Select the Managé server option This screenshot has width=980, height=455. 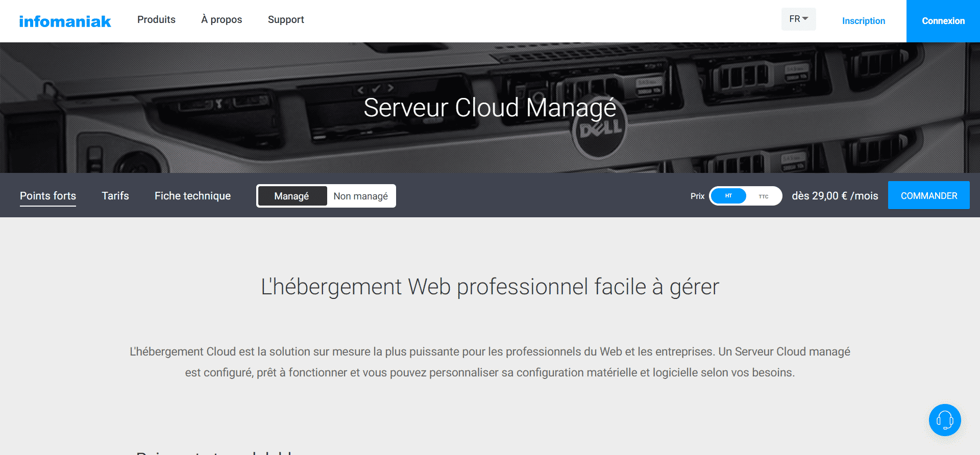[x=291, y=196]
